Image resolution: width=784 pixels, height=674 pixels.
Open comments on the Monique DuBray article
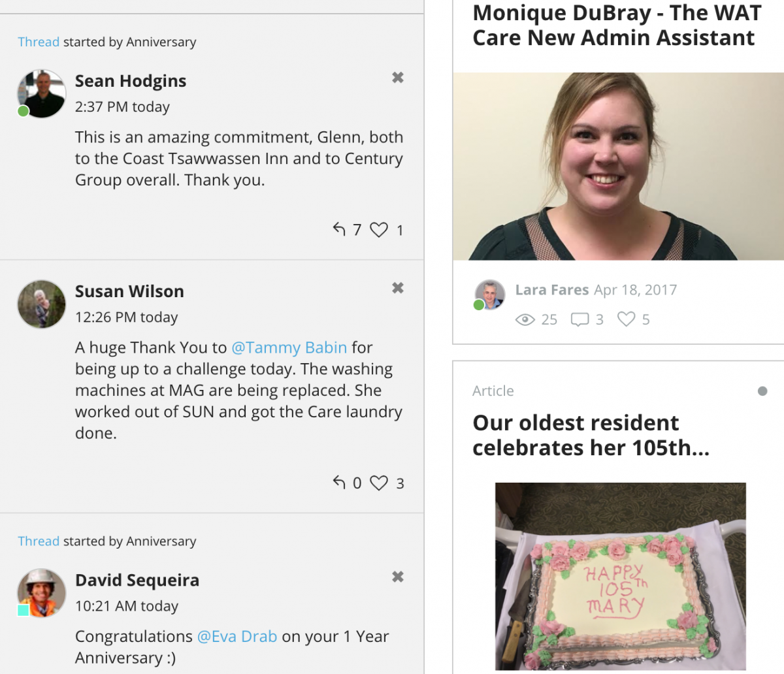(x=580, y=319)
